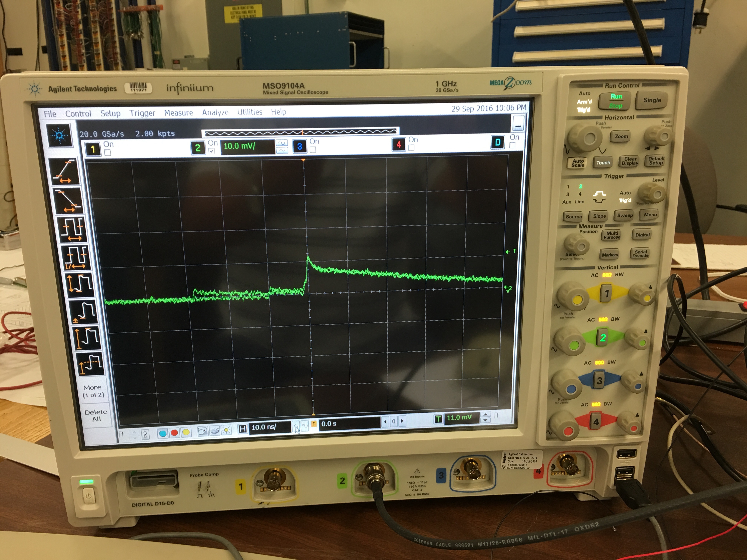Click the horizontal H setup button
Viewport: 747px width, 560px height.
pos(243,429)
